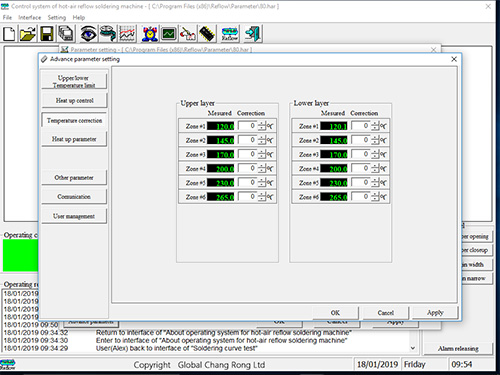Screen dimensions: 500x375
Task: Click Lower layer Zone #2 correction field
Action: coord(361,140)
